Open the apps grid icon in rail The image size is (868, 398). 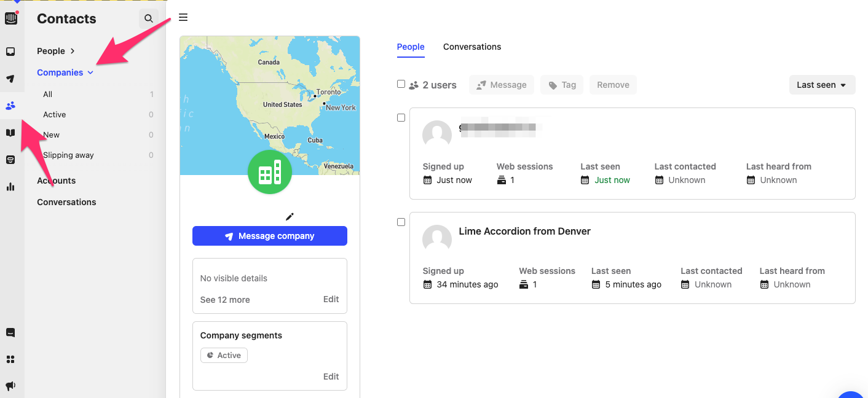coord(10,359)
